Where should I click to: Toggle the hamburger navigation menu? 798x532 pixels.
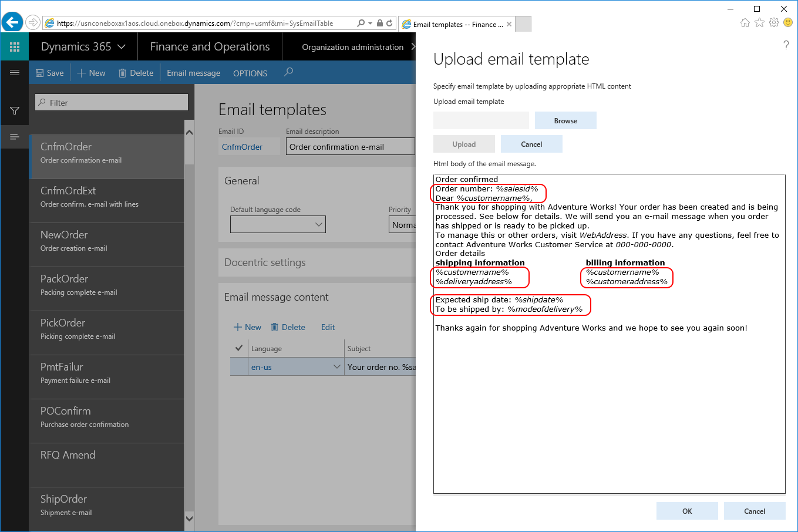click(x=15, y=73)
